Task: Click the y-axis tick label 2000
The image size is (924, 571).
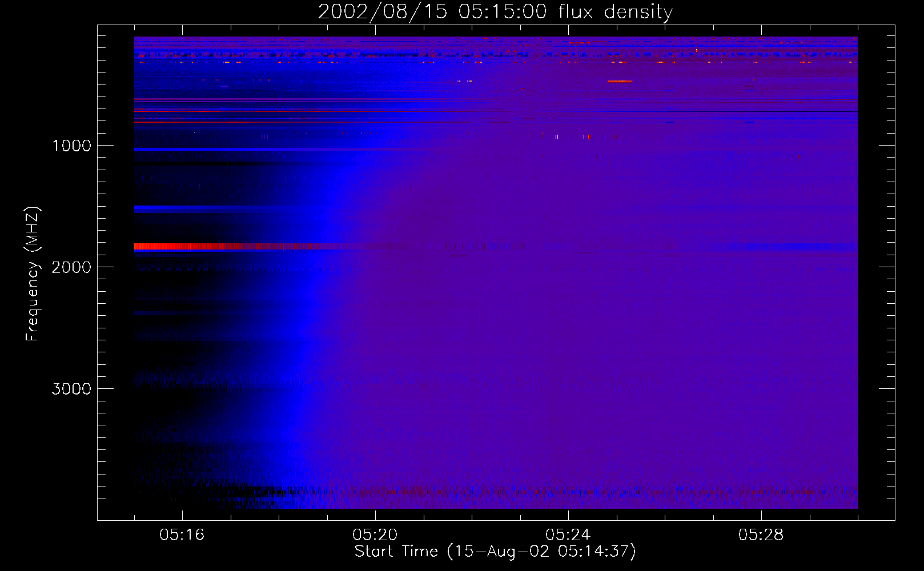Action: [x=71, y=267]
